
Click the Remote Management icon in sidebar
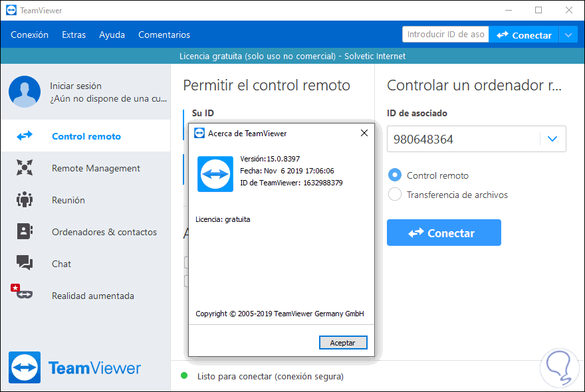point(25,167)
